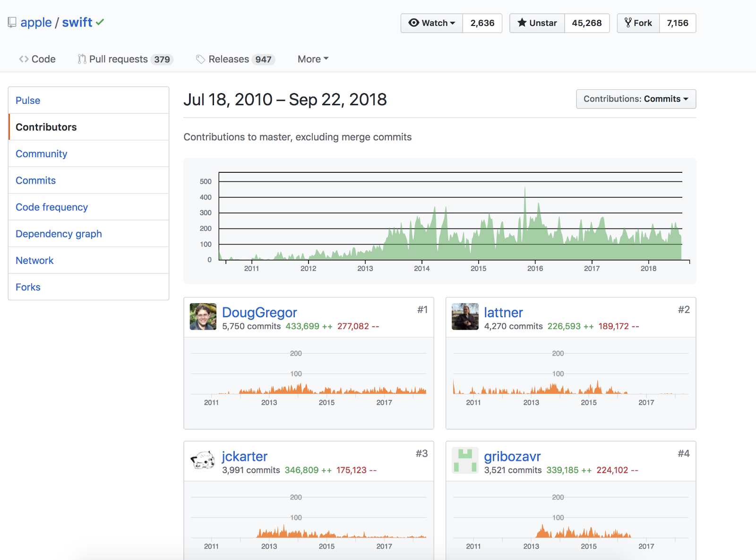Open Contributions: Commits filter dropdown
This screenshot has width=756, height=560.
tap(636, 99)
